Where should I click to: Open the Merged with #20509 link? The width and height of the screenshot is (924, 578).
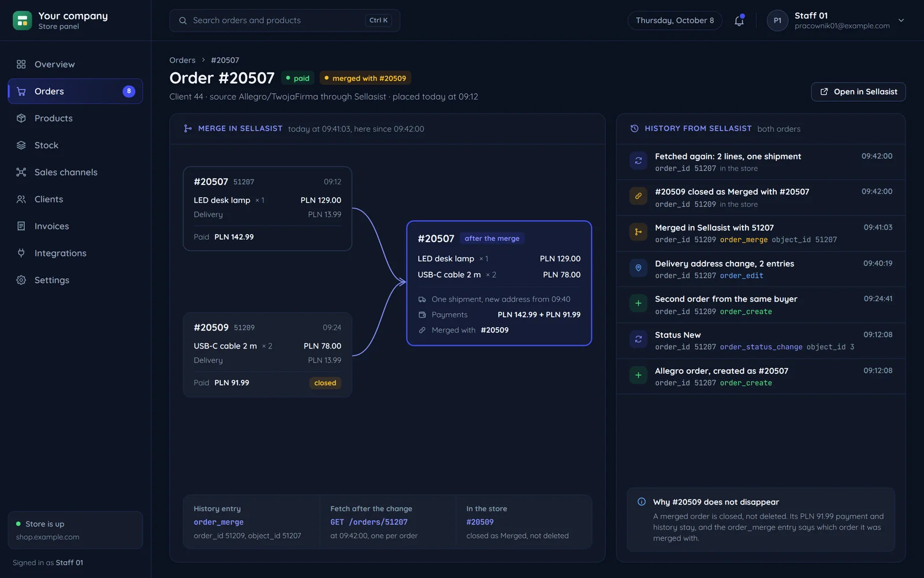tap(495, 330)
